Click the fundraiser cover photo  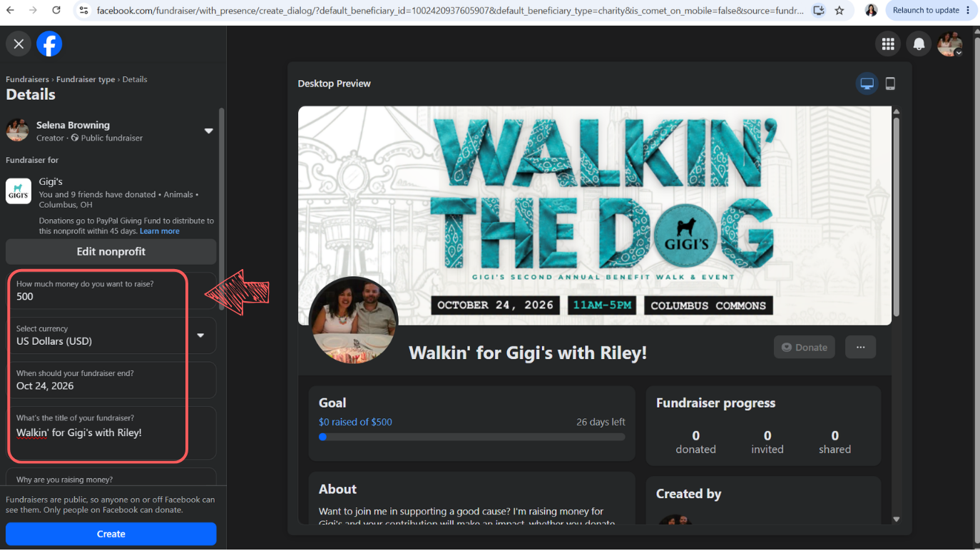(x=595, y=216)
